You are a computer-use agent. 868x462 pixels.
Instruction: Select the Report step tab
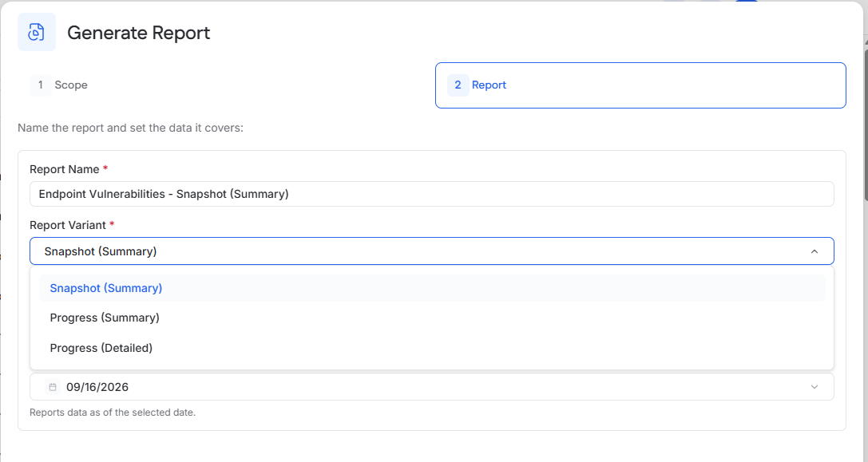tap(640, 85)
